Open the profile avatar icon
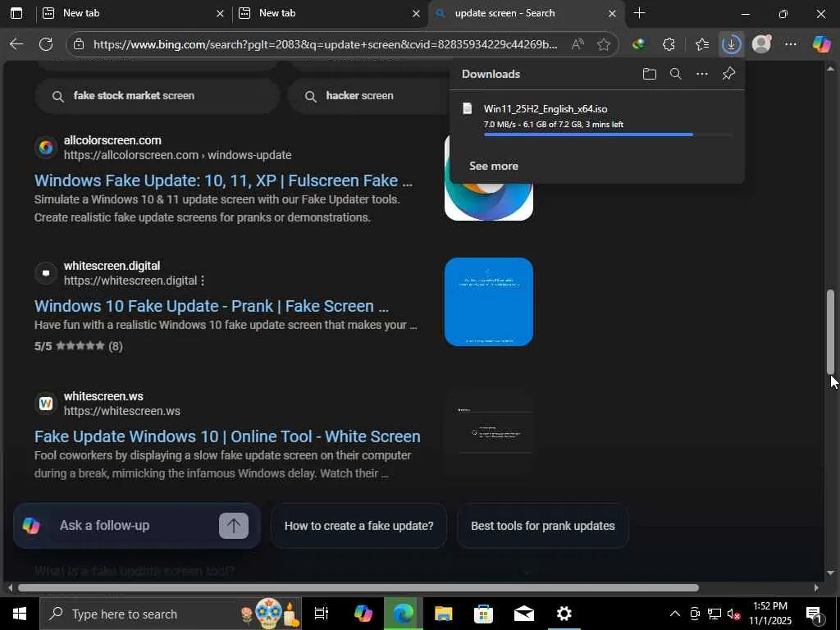 (x=761, y=44)
